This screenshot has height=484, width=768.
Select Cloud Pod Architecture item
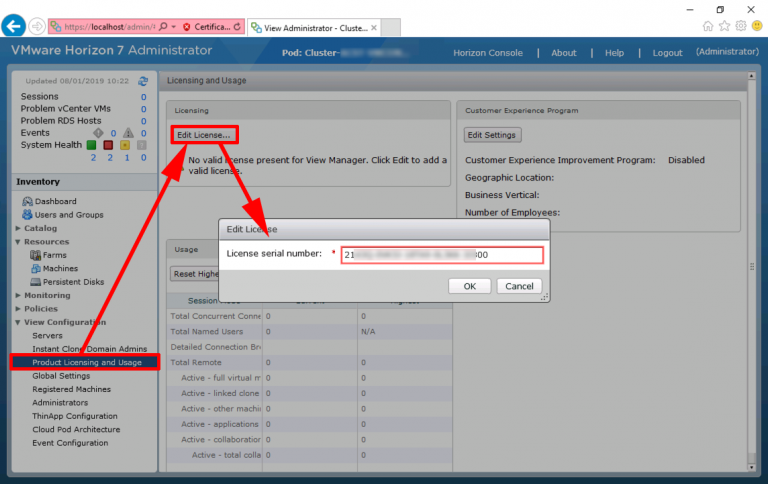click(76, 429)
